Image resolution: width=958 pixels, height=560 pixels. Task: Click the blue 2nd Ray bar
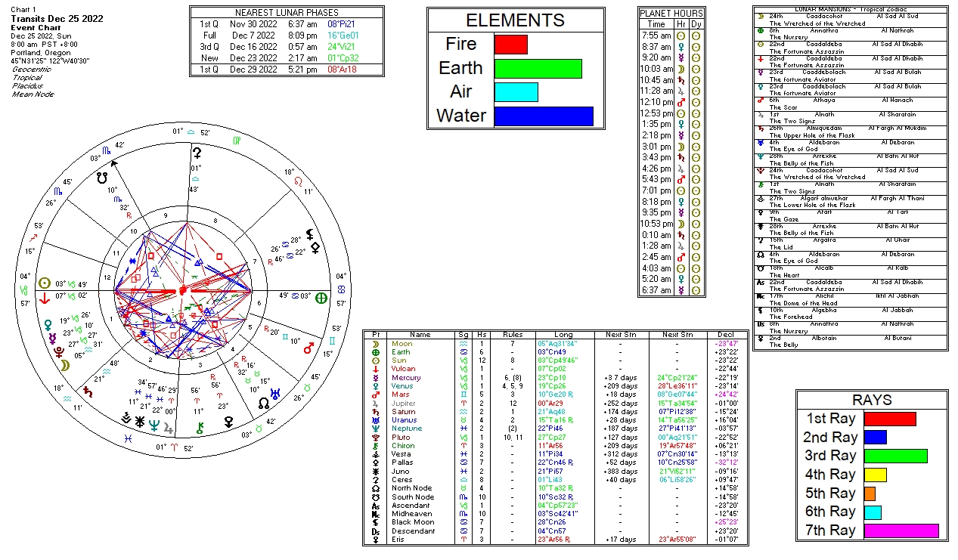875,438
